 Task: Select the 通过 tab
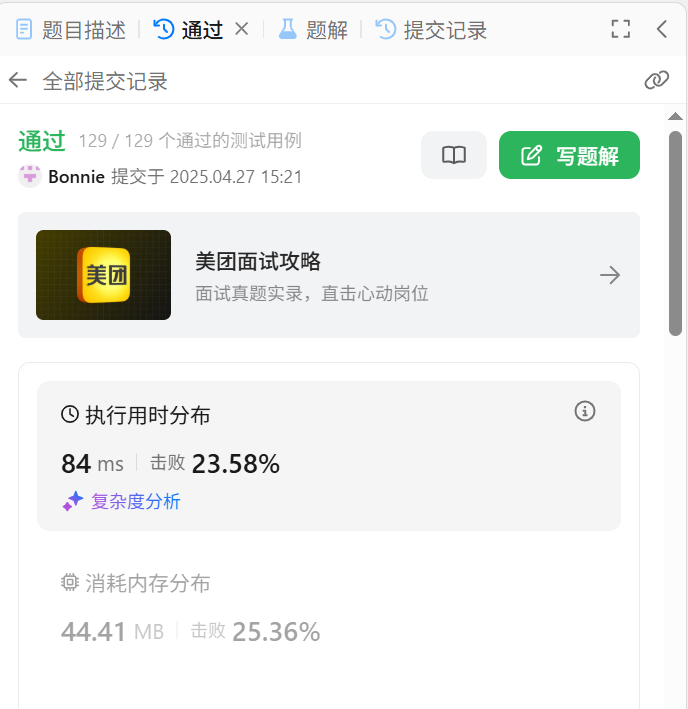[188, 30]
